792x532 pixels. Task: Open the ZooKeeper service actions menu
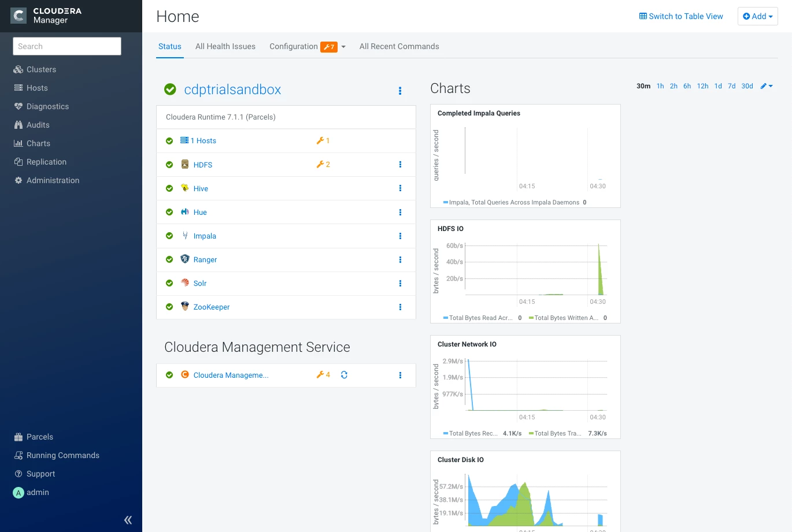coord(400,307)
